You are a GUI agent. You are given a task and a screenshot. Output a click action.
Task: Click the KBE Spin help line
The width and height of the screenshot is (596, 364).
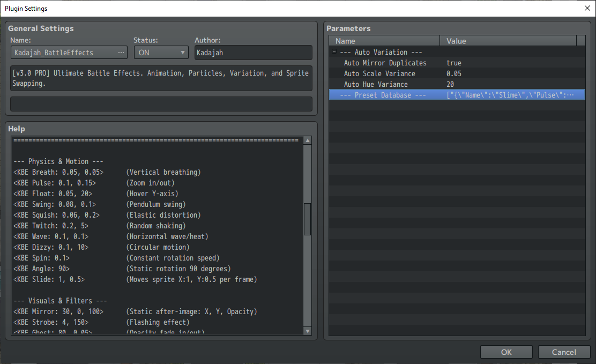click(x=117, y=257)
